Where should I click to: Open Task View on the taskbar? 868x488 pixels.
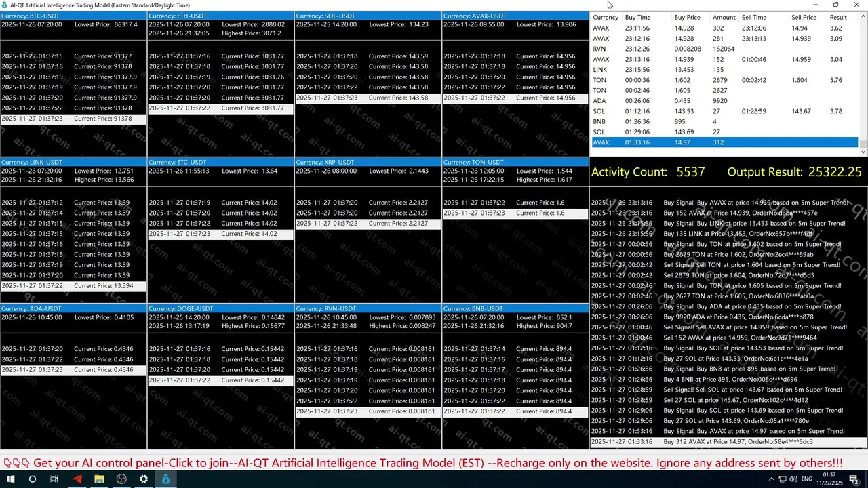pos(54,479)
